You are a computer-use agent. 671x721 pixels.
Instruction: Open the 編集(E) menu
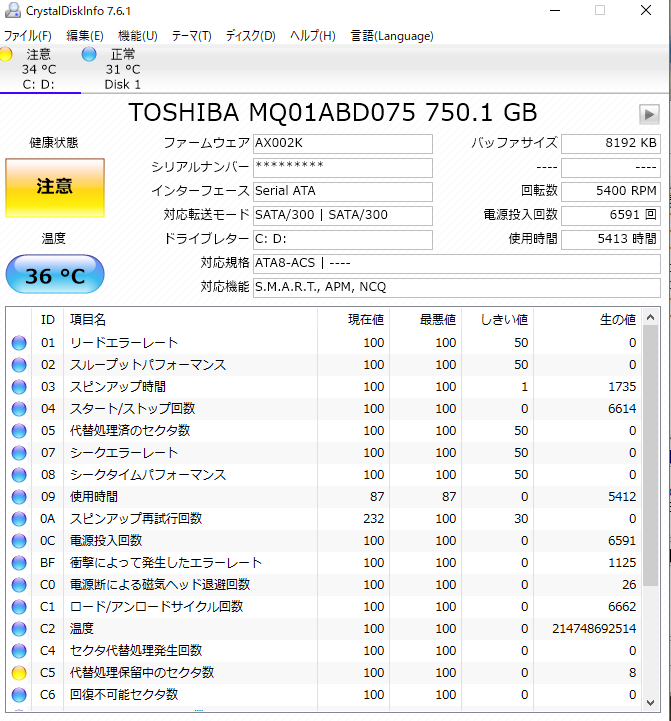click(x=85, y=36)
